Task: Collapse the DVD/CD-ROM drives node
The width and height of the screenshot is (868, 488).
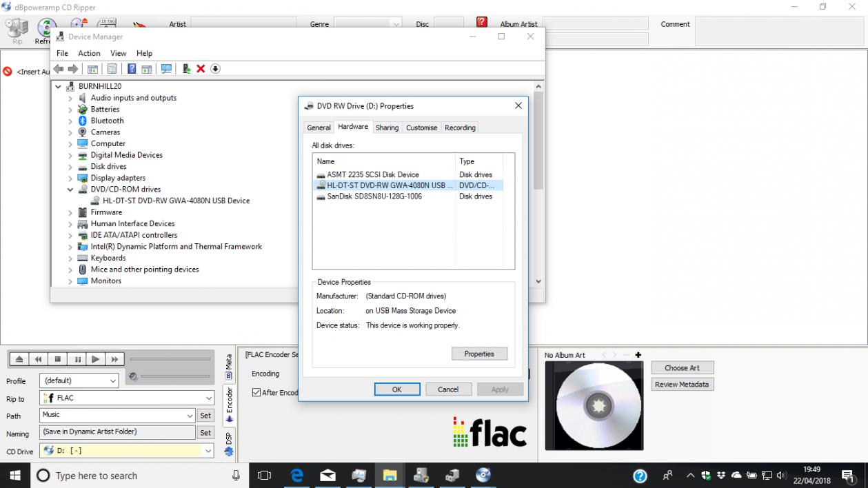Action: (x=70, y=190)
